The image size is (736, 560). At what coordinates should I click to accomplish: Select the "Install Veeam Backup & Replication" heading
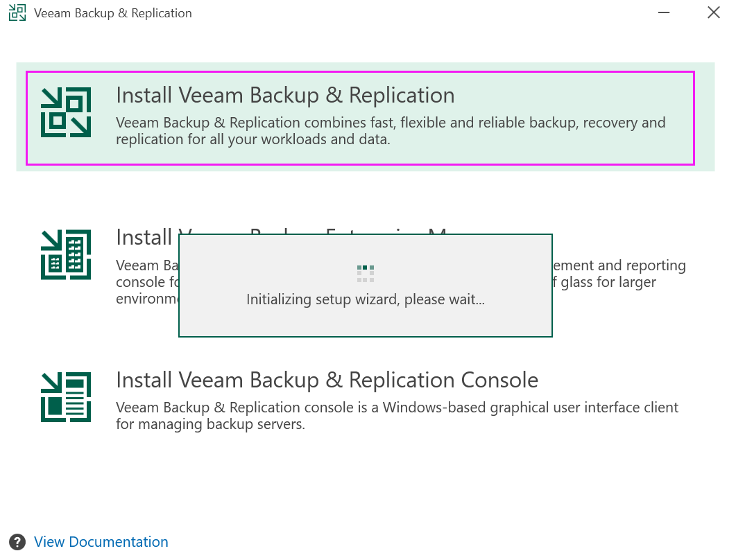point(285,95)
